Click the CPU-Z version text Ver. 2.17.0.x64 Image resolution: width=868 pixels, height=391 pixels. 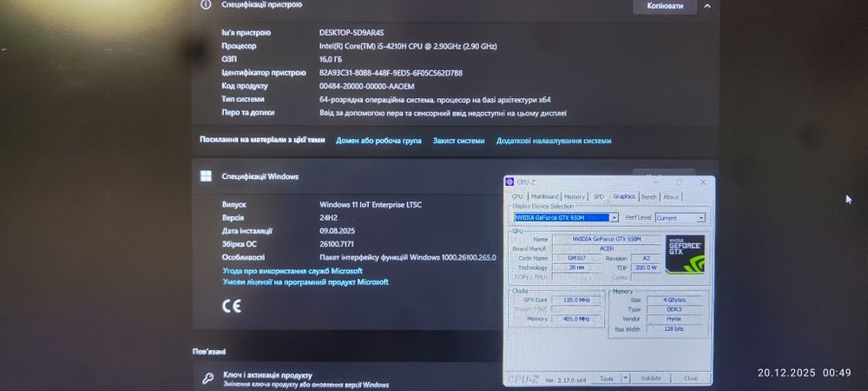tap(566, 381)
